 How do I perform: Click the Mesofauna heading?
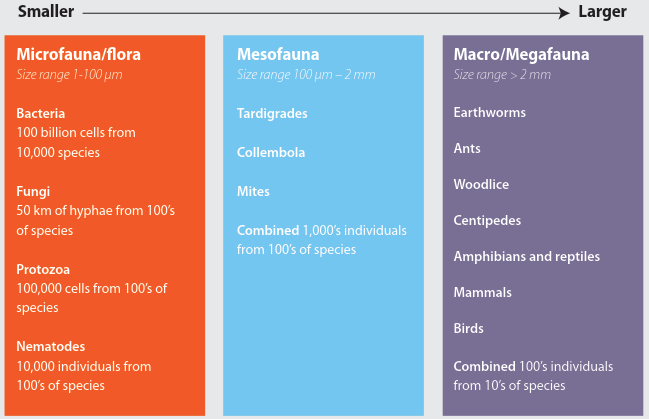tap(278, 55)
